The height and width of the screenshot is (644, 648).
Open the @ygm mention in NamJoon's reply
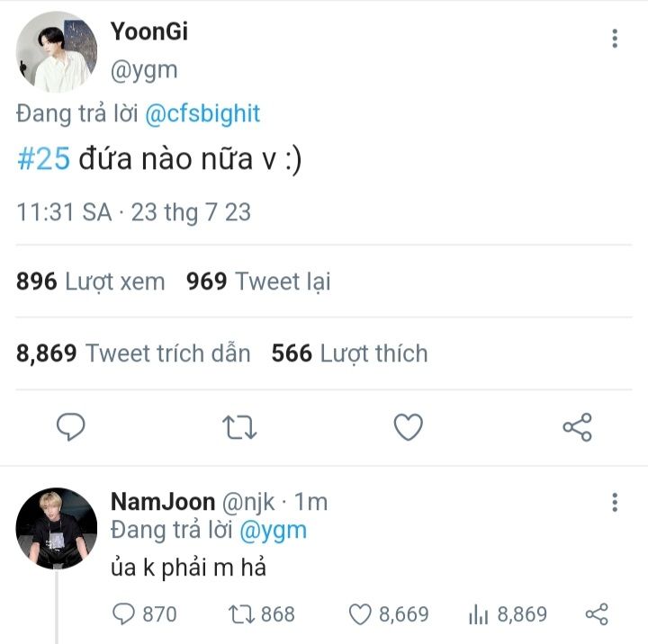(273, 531)
